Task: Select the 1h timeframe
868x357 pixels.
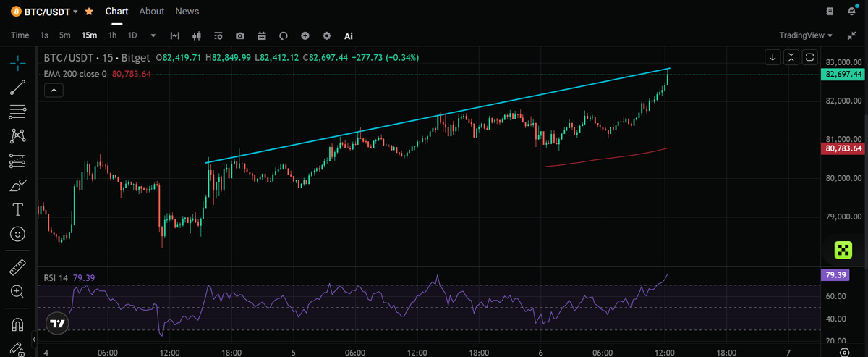Action: 113,35
